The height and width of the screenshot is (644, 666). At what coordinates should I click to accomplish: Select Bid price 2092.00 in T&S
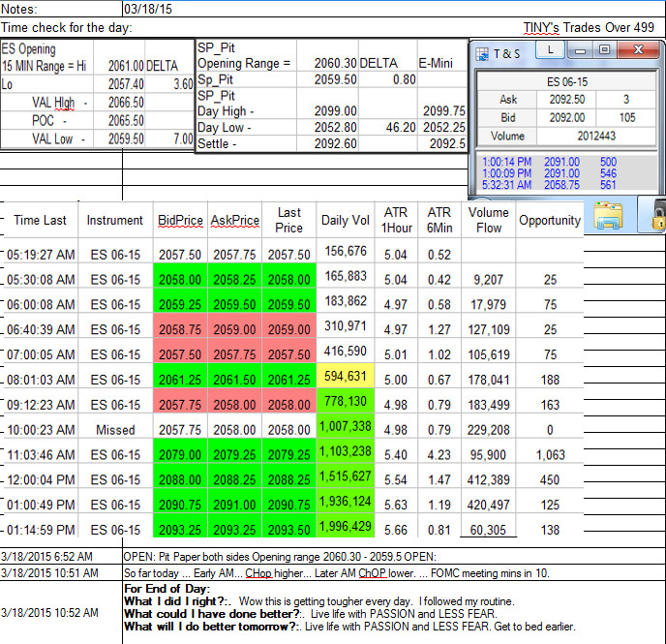(567, 118)
